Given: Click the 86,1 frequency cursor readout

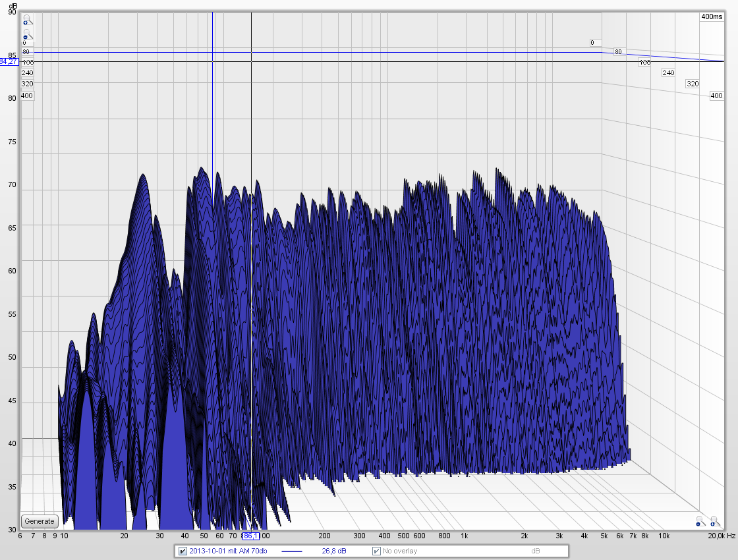Looking at the screenshot, I should 250,536.
